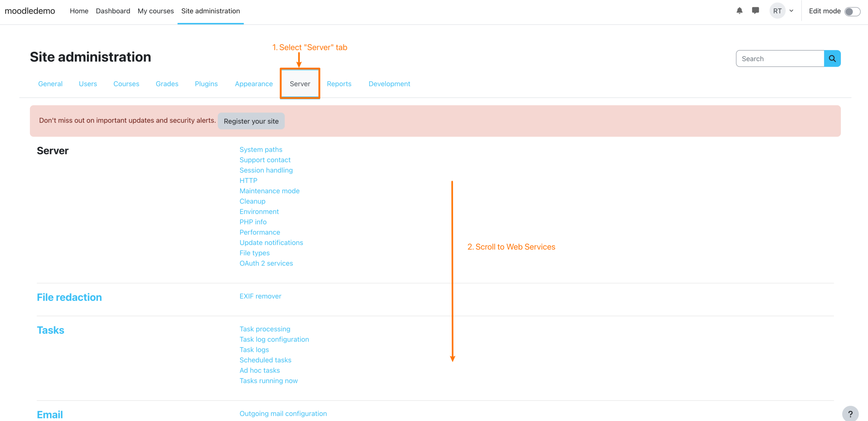Click the RT user avatar
Screen dimensions: 868x421
point(777,11)
